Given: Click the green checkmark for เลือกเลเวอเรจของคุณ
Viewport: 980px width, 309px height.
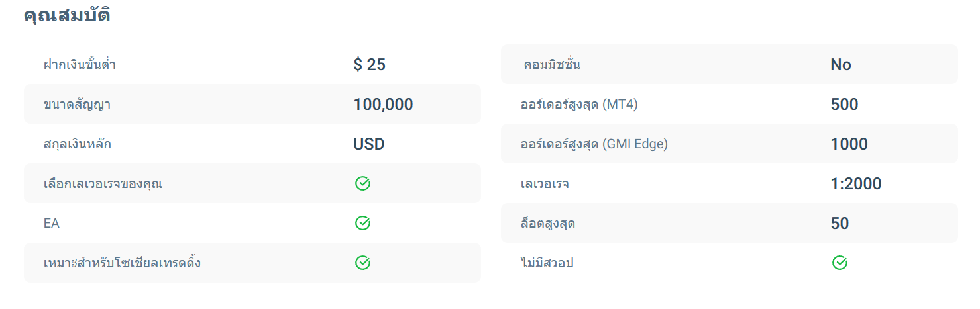Looking at the screenshot, I should coord(362,184).
